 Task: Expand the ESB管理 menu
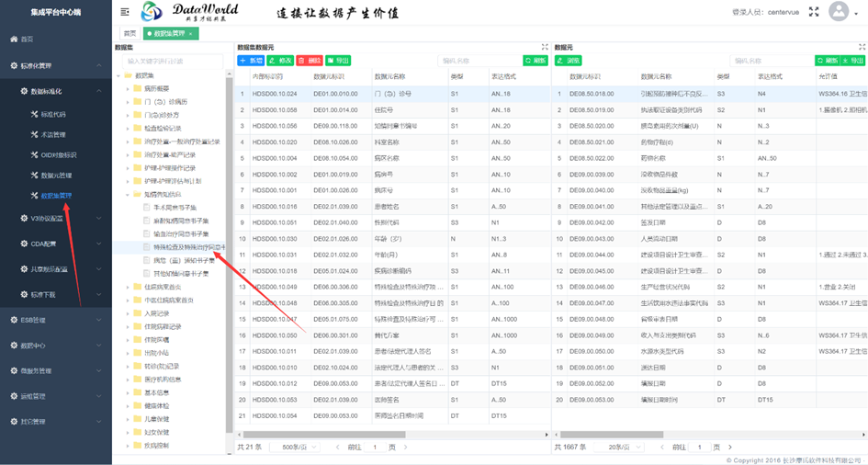[55, 320]
